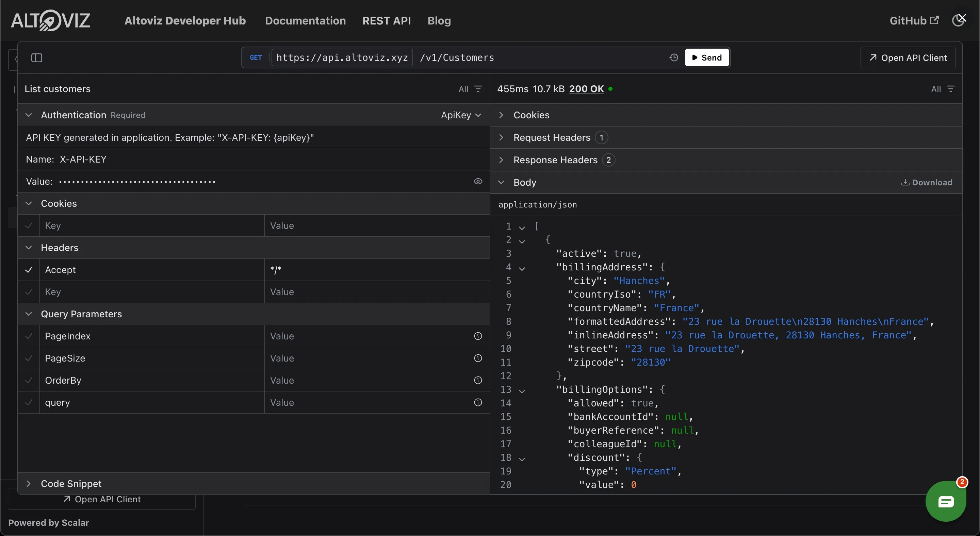Select the GET method badge
Image resolution: width=980 pixels, height=536 pixels.
point(256,57)
